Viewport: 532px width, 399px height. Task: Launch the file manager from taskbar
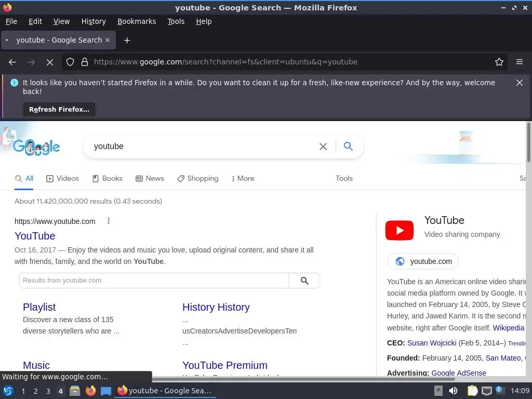(75, 391)
